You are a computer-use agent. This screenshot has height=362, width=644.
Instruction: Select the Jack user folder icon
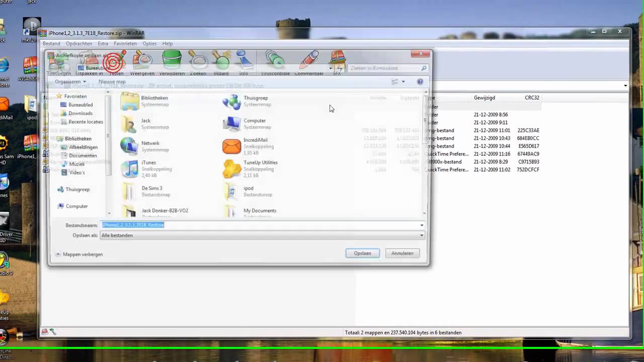(129, 124)
